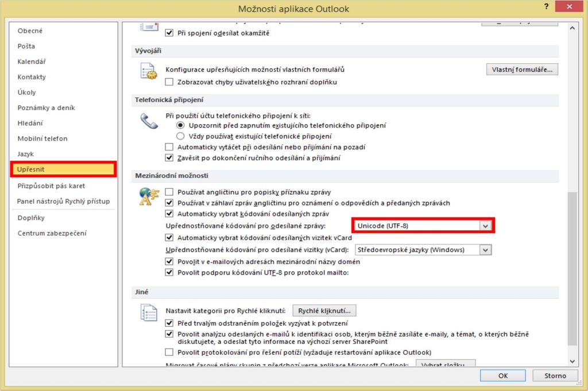Click the custom forms developer icon
The height and width of the screenshot is (391, 588).
(x=149, y=71)
